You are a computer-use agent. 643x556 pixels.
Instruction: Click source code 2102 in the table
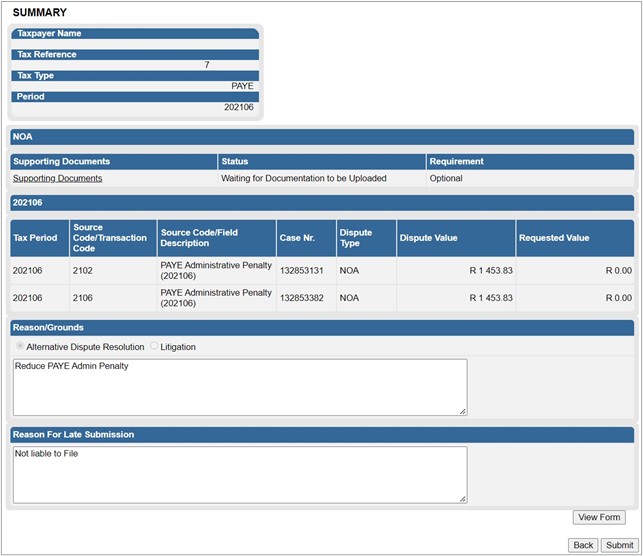[82, 271]
